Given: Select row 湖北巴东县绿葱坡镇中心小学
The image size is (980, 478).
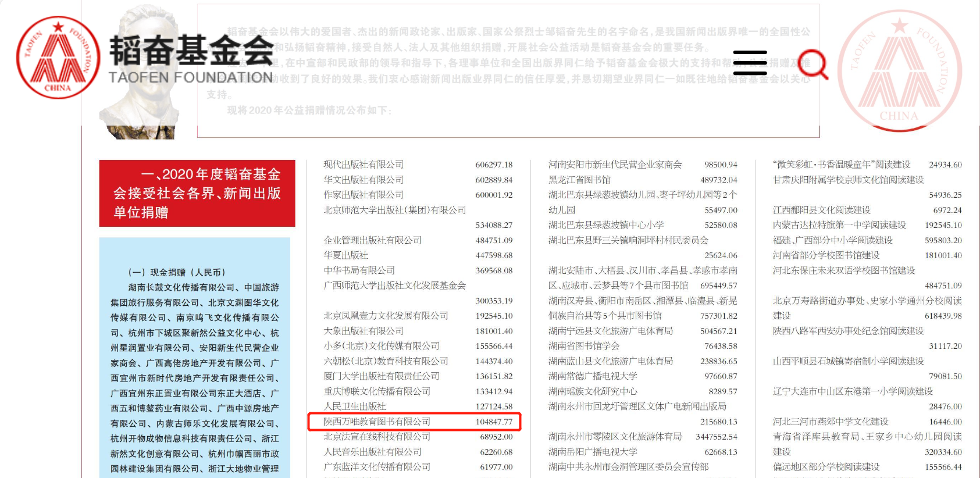Looking at the screenshot, I should pos(643,225).
